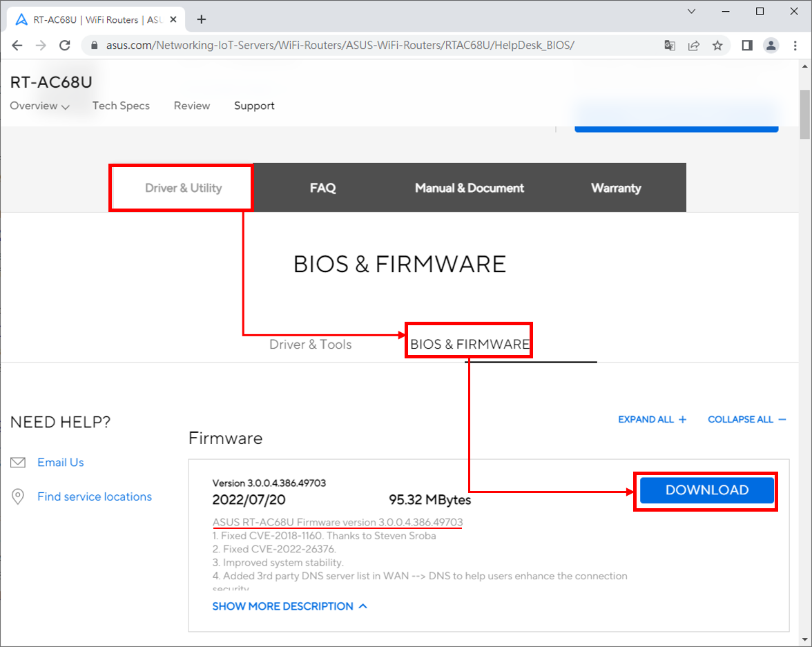Image resolution: width=812 pixels, height=647 pixels.
Task: Select the Driver & Tools sub-tab
Action: coord(311,345)
